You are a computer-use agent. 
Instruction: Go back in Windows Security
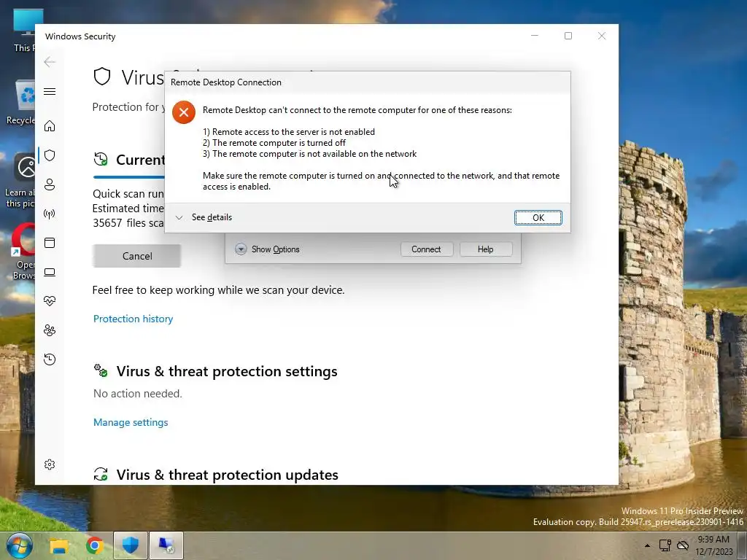tap(50, 62)
